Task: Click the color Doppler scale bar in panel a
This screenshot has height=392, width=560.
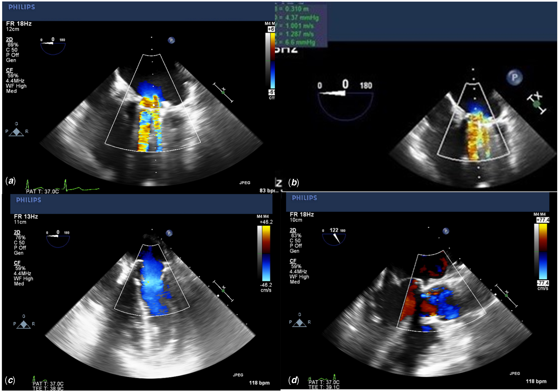Action: (x=273, y=60)
